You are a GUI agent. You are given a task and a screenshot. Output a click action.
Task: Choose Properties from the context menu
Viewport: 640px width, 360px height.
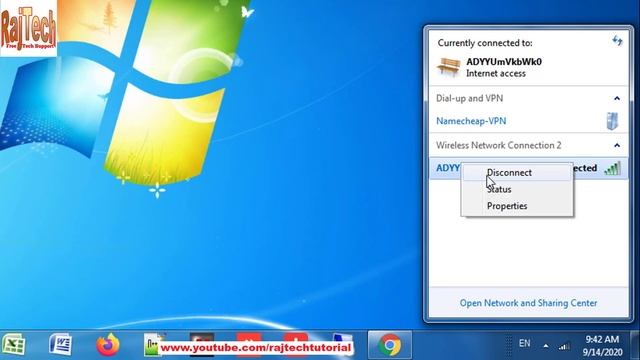pyautogui.click(x=517, y=206)
